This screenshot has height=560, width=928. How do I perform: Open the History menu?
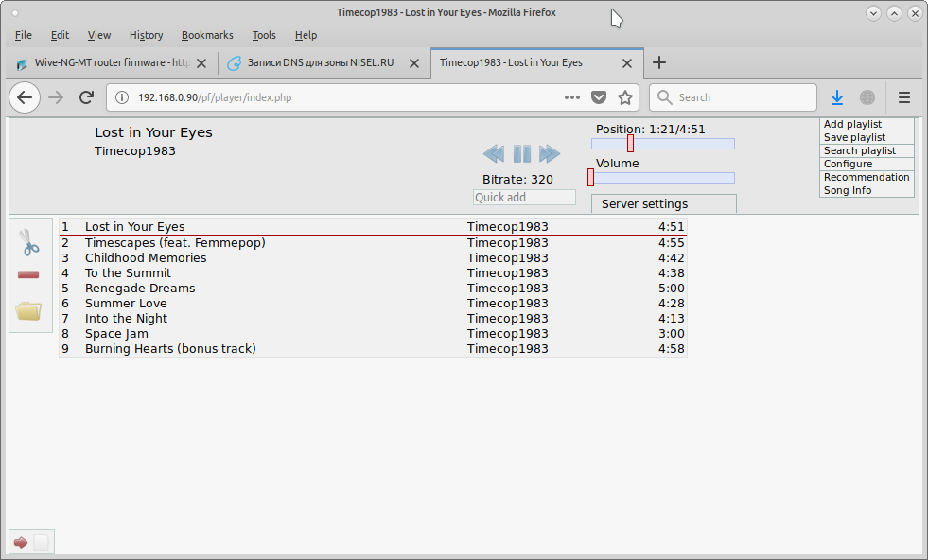point(147,35)
